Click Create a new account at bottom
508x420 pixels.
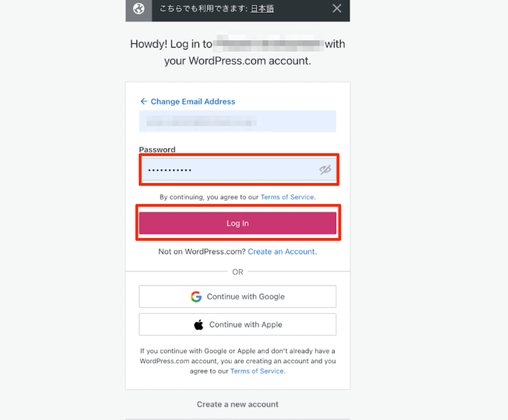tap(237, 404)
